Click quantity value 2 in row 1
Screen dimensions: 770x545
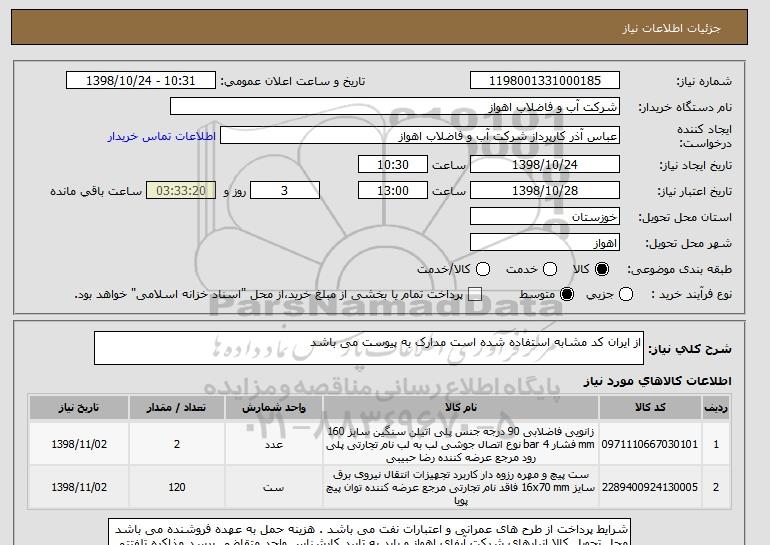[177, 444]
